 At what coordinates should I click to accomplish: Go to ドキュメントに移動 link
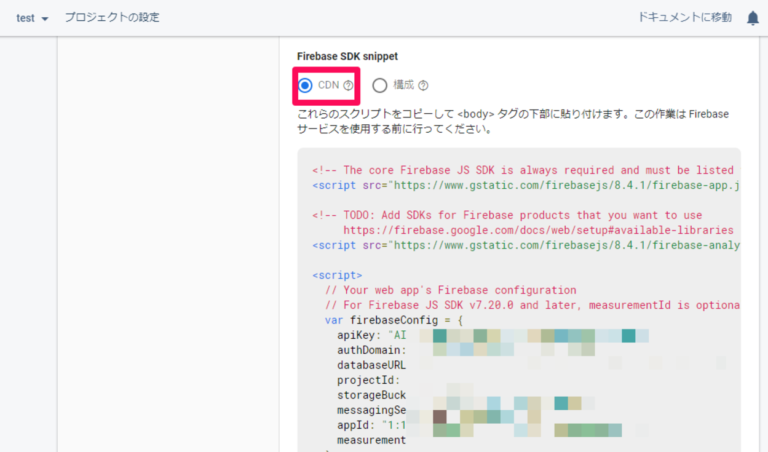685,18
